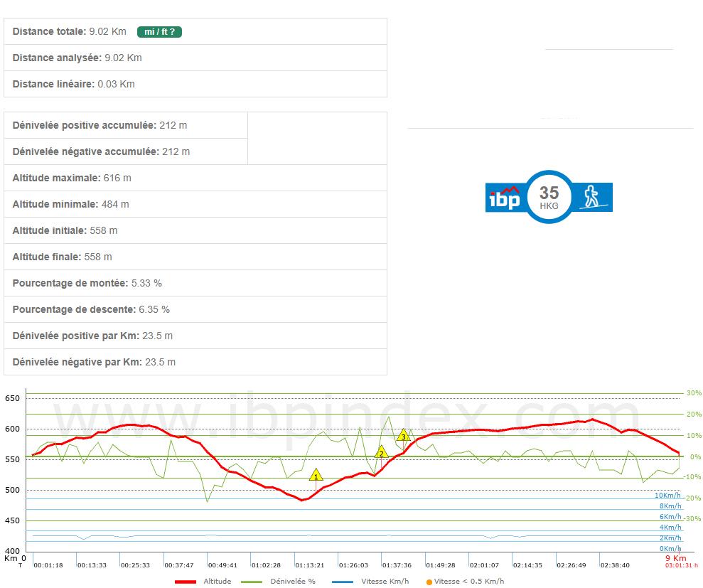This screenshot has width=703, height=588.
Task: Click the 03:01:31 h total time label
Action: pos(681,566)
